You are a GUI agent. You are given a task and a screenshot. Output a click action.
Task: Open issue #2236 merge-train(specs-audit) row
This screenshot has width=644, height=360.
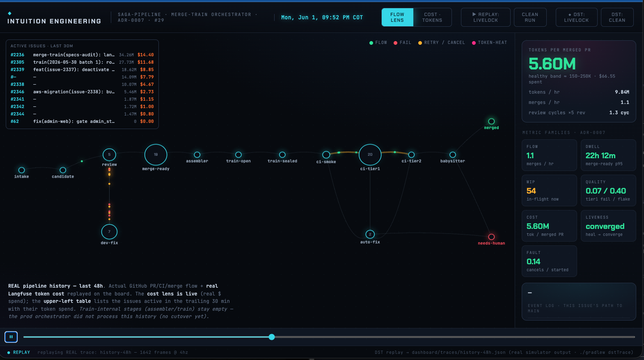pyautogui.click(x=82, y=55)
